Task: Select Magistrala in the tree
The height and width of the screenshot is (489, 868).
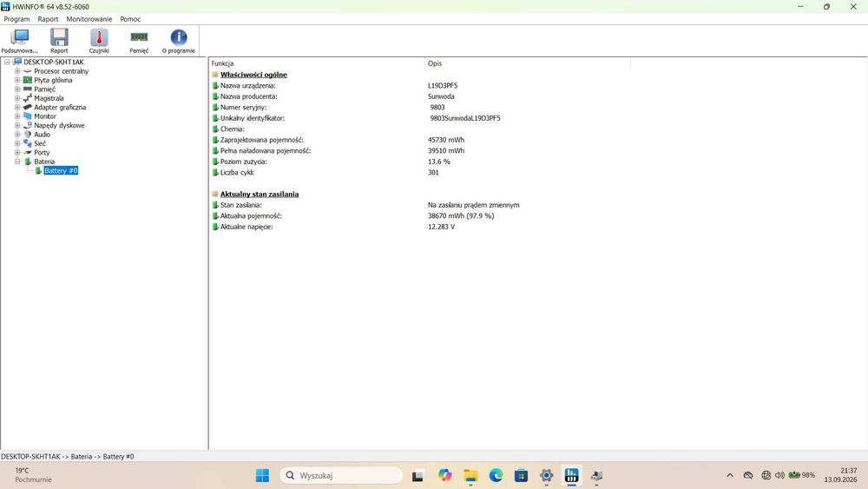Action: tap(49, 98)
